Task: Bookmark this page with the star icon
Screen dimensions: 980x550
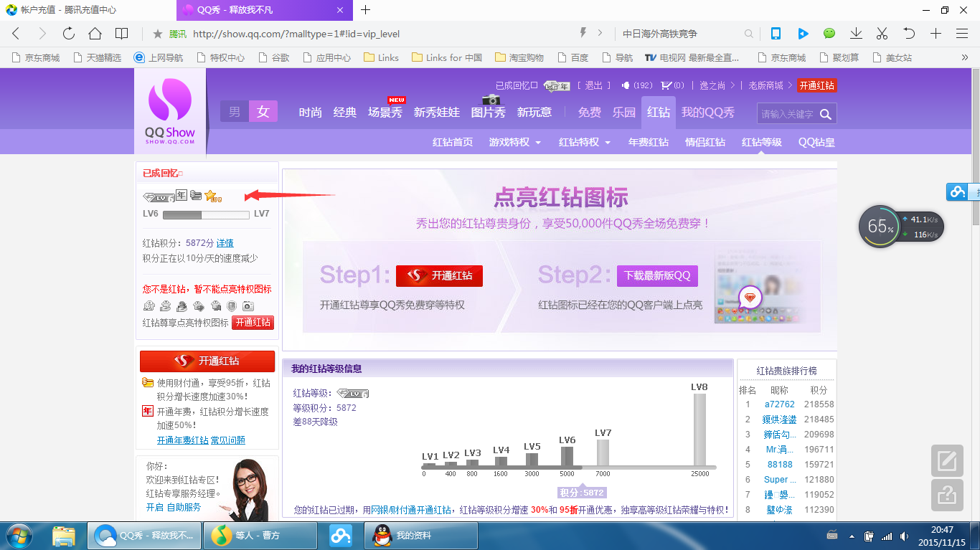Action: coord(158,34)
